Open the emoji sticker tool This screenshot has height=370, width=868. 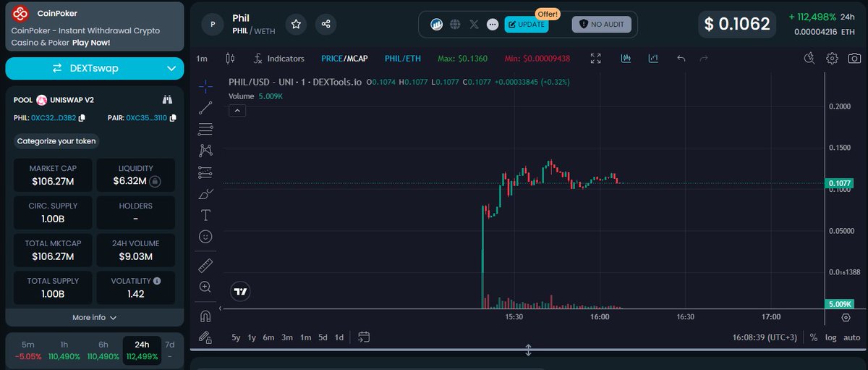[x=205, y=236]
